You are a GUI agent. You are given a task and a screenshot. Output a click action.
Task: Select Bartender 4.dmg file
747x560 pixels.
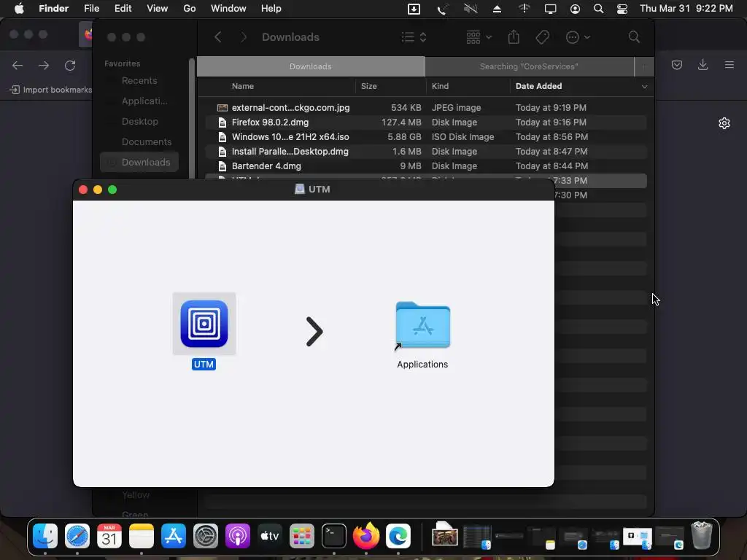pyautogui.click(x=425, y=166)
